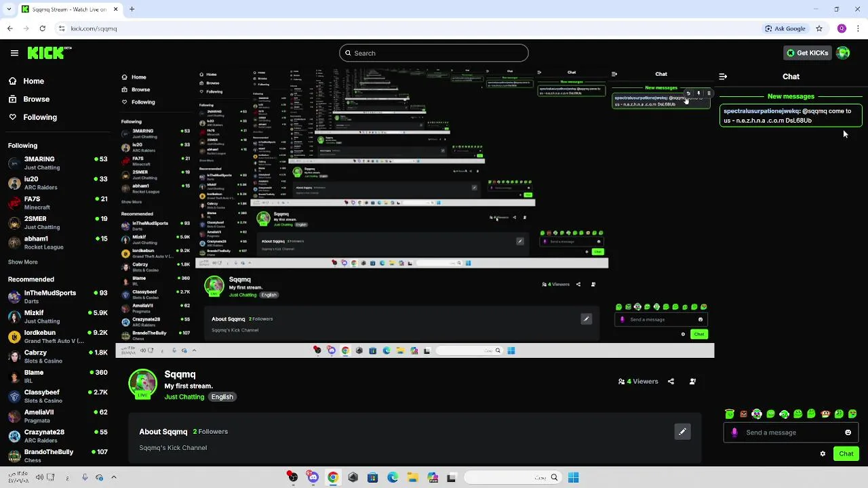
Task: Open FA7S Minecraft channel
Action: click(x=58, y=203)
